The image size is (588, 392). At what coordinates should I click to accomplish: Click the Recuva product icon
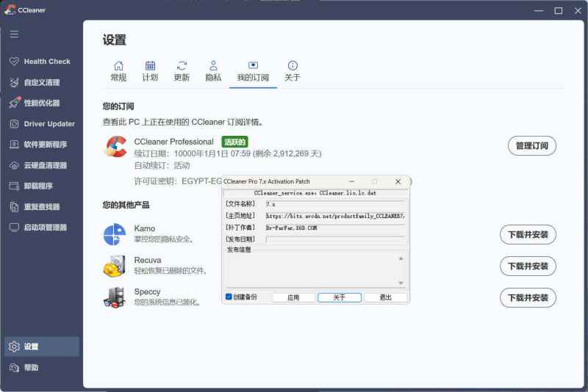tap(115, 266)
